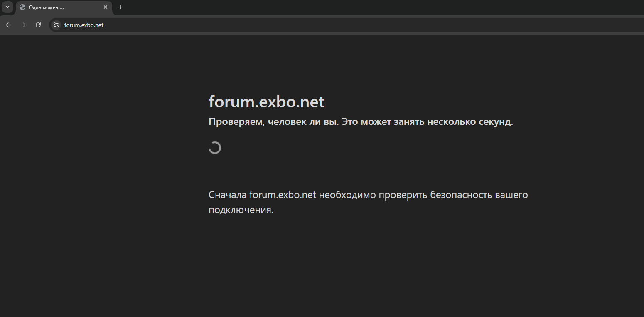644x317 pixels.
Task: Click the 'Сначала forum.exbo.net необходимо проверить' paragraph
Action: pos(368,202)
